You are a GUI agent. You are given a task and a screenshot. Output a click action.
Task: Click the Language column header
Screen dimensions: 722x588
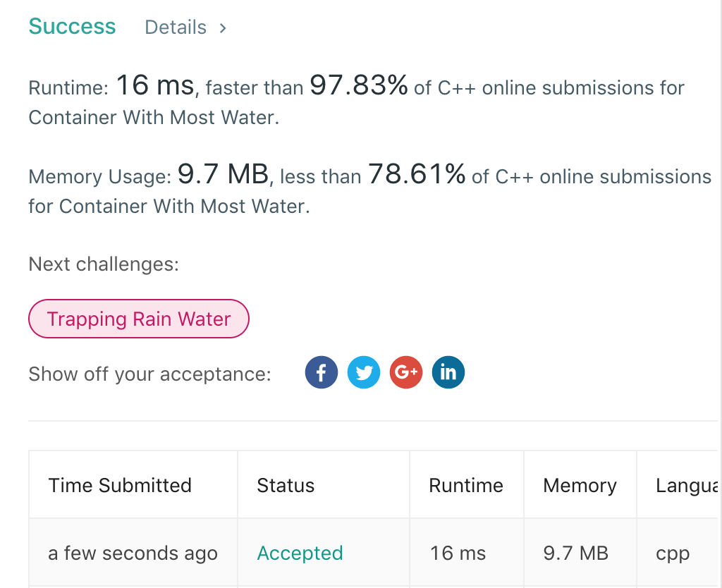(x=687, y=485)
